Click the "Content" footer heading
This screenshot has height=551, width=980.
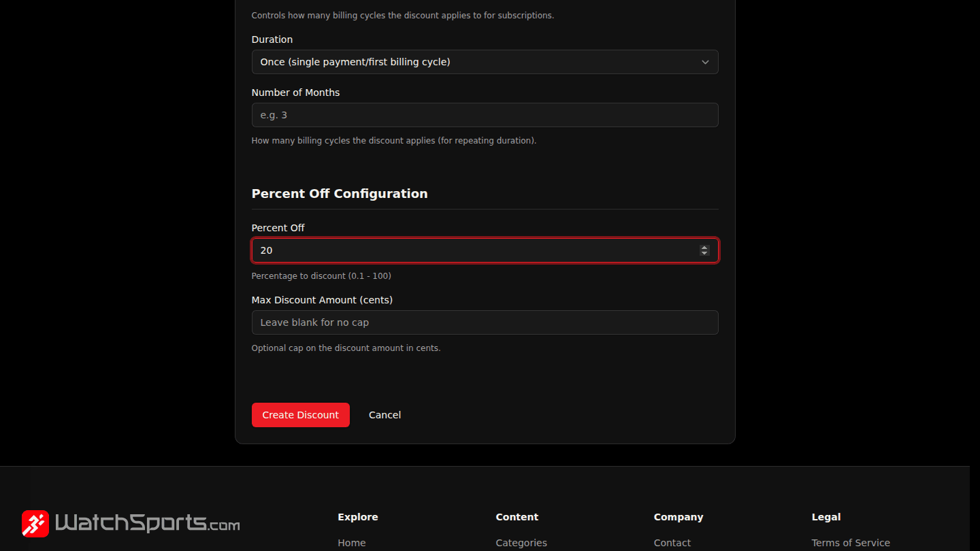tap(517, 517)
